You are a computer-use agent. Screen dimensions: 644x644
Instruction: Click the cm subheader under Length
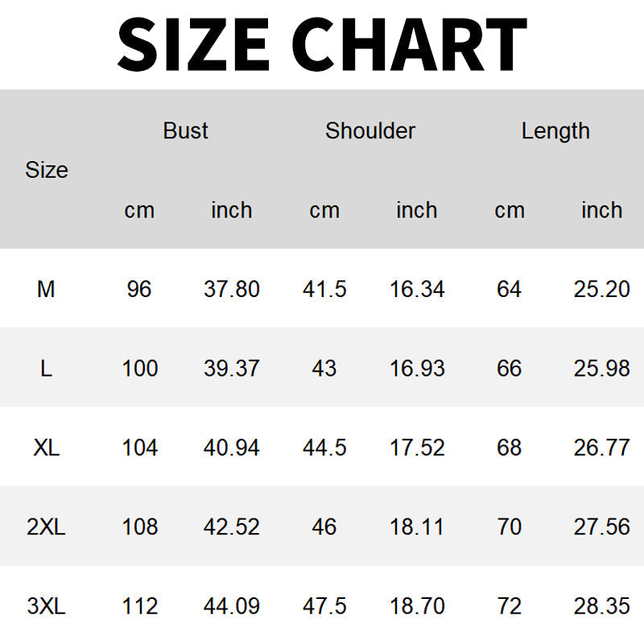(x=510, y=210)
